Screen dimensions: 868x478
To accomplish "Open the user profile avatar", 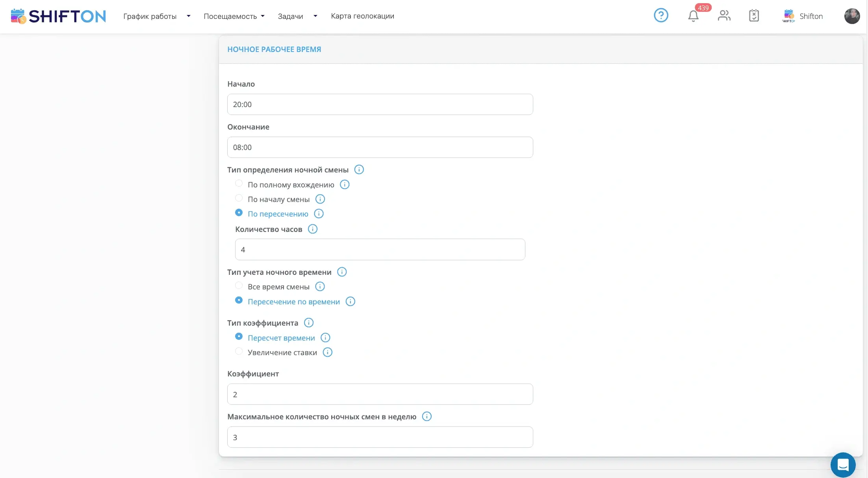I will point(851,16).
